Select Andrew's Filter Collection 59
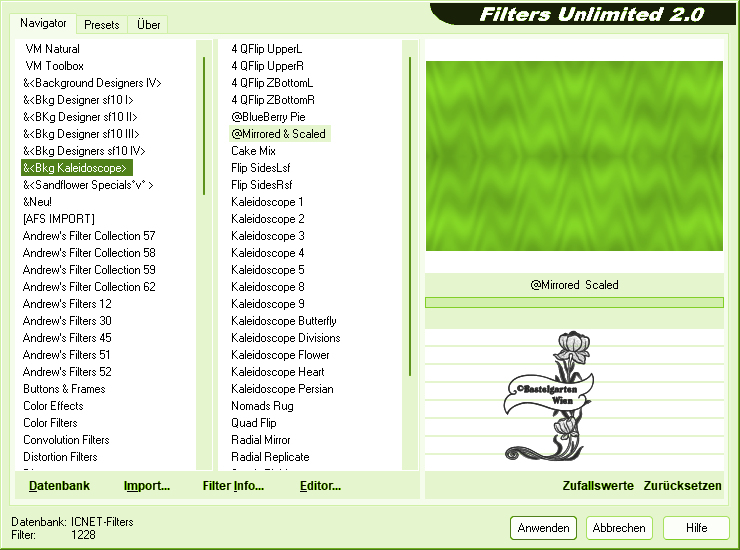The height and width of the screenshot is (550, 740). pyautogui.click(x=89, y=270)
